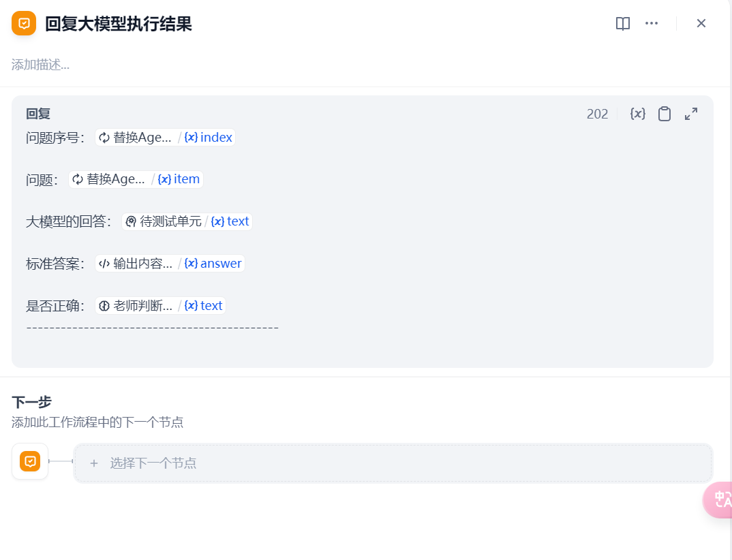Copy reply content using the clipboard icon
The image size is (732, 560).
coord(665,114)
